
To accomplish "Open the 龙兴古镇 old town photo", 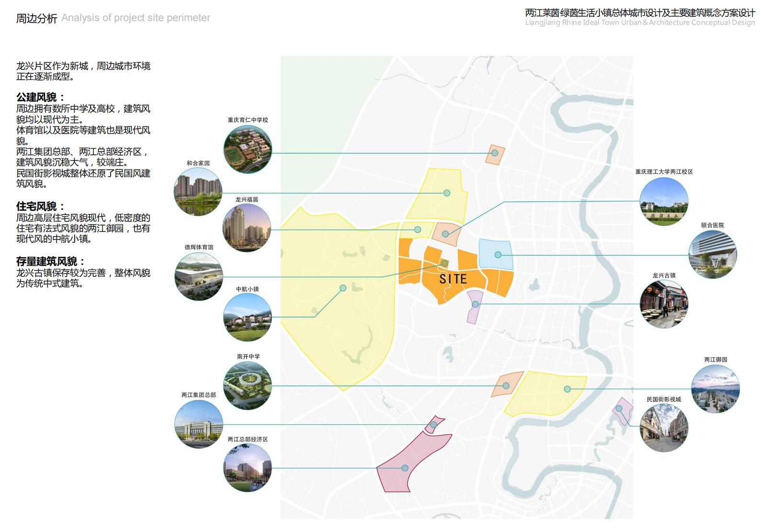I will point(664,304).
